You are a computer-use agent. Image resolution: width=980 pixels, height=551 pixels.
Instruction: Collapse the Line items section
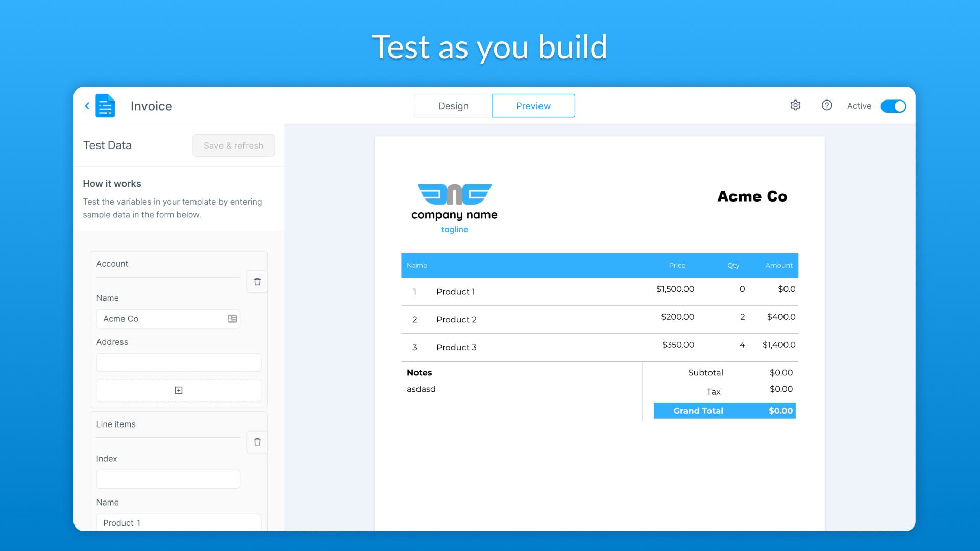(116, 424)
